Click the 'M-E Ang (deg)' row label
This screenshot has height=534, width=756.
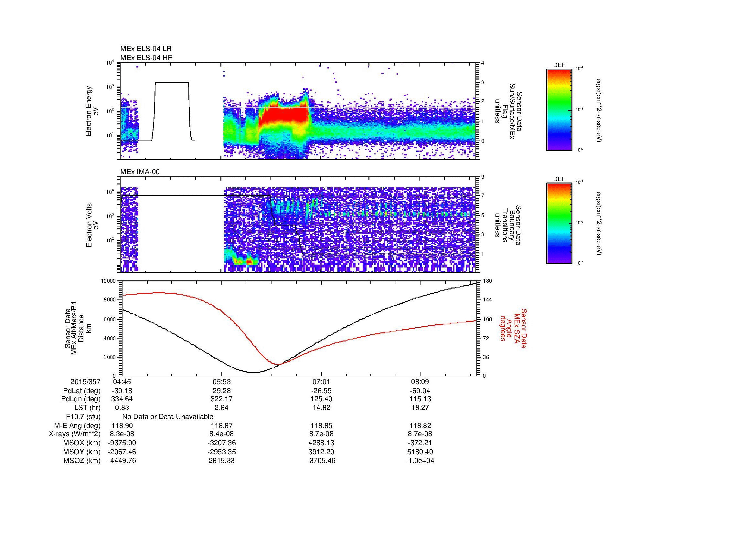tap(77, 425)
